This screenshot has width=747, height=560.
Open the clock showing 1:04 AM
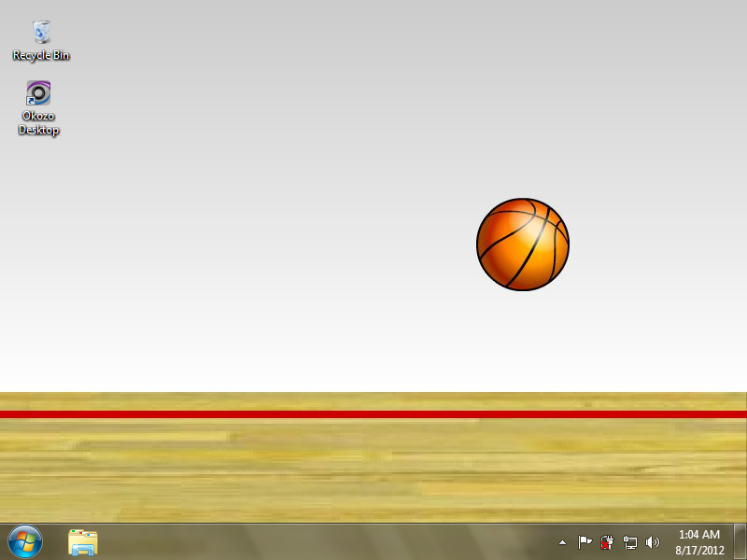(x=699, y=542)
